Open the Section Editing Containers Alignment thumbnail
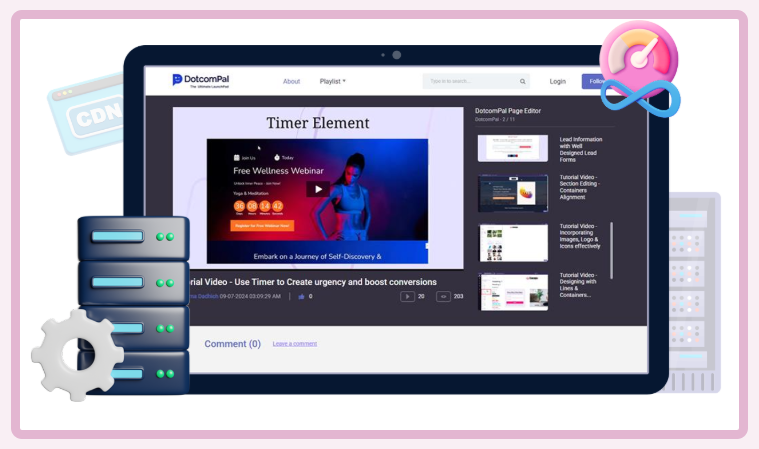Viewport: 759px width, 449px height. click(513, 193)
